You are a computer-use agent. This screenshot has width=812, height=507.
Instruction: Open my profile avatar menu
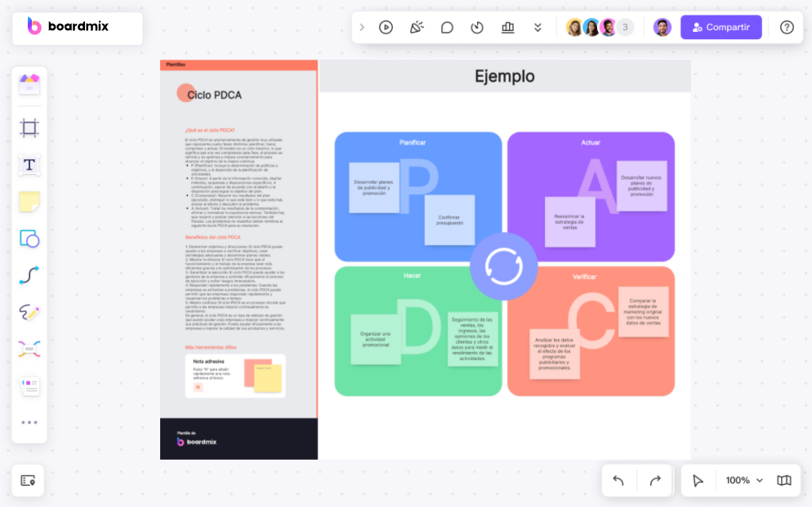tap(663, 28)
